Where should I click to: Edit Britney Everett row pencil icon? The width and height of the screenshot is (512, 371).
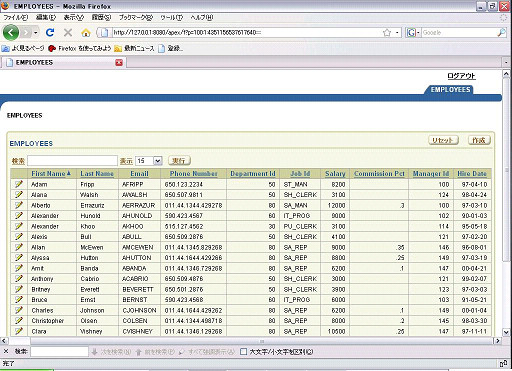(19, 289)
